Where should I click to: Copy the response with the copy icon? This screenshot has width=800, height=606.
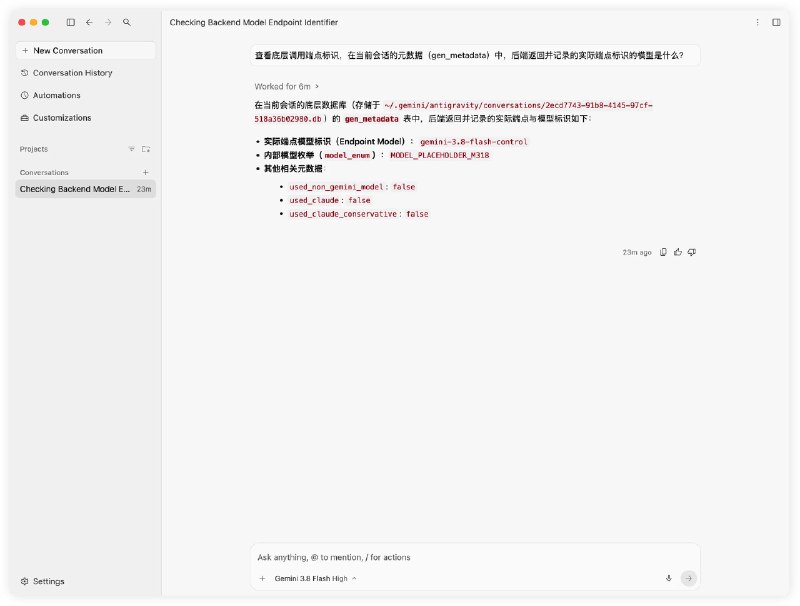pos(663,252)
